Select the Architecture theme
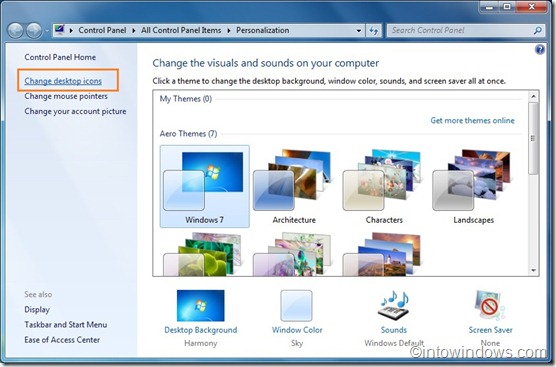The width and height of the screenshot is (556, 367). (294, 186)
